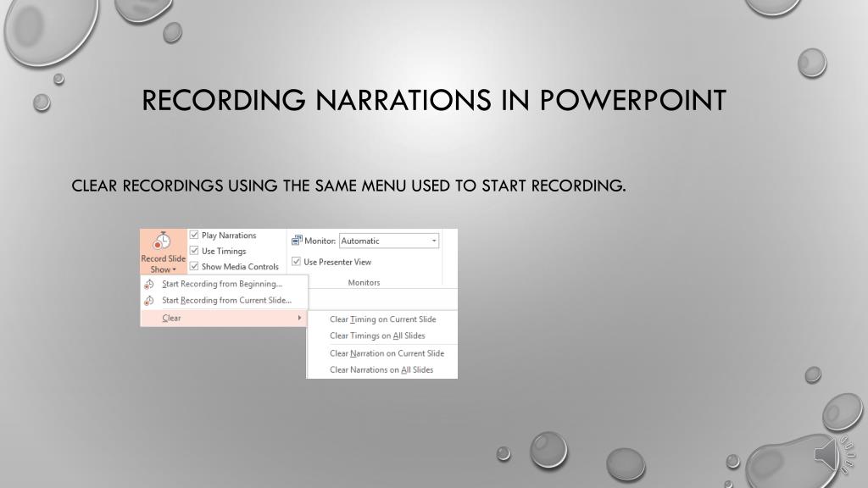Viewport: 868px width, 488px height.
Task: Click the icon beside Start Recording from Beginning
Action: [x=149, y=284]
